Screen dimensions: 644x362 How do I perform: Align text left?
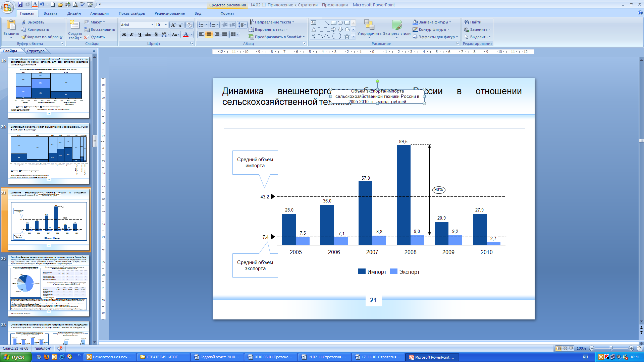point(201,35)
